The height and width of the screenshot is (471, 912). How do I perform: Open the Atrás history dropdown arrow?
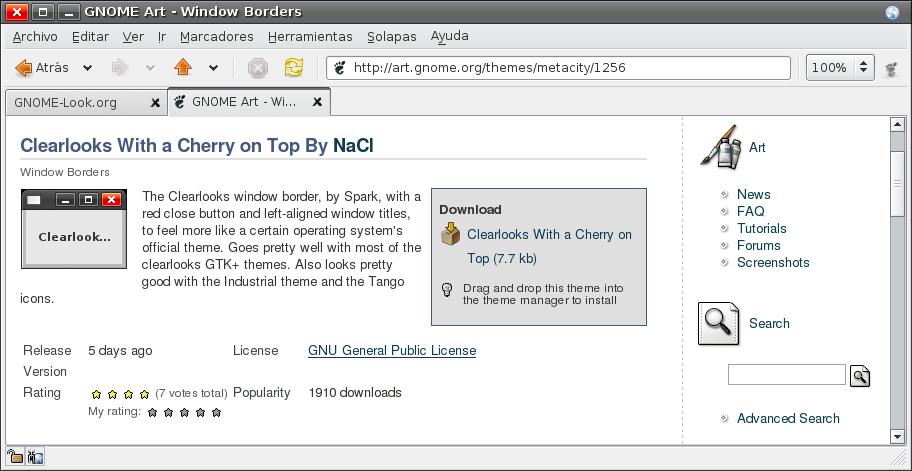pyautogui.click(x=87, y=68)
